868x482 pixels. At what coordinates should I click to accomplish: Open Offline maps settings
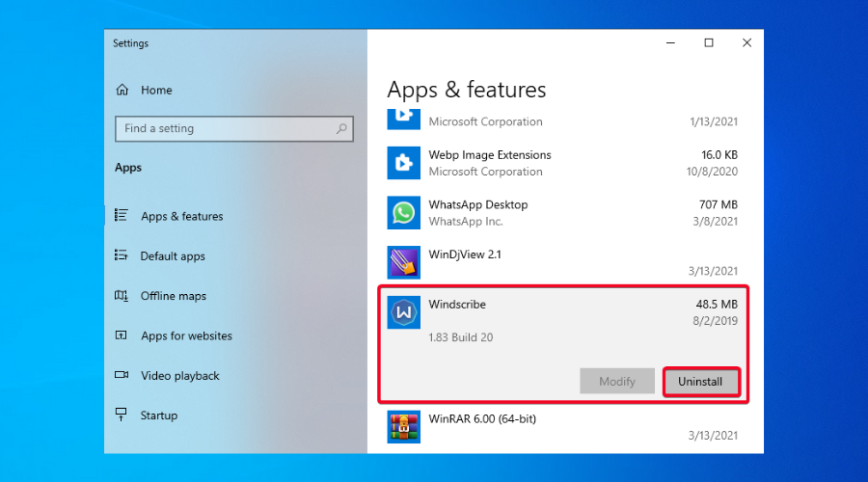pyautogui.click(x=174, y=296)
